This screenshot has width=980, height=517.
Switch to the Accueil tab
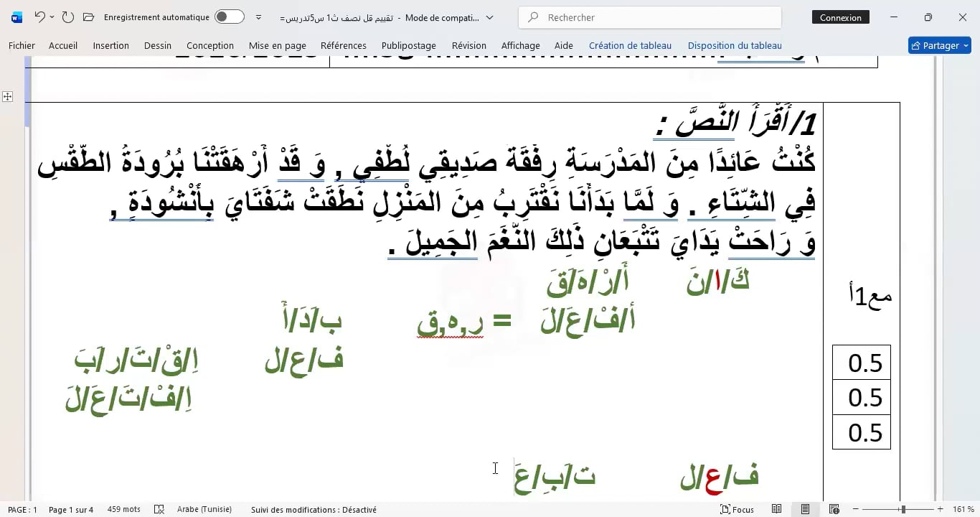[63, 45]
